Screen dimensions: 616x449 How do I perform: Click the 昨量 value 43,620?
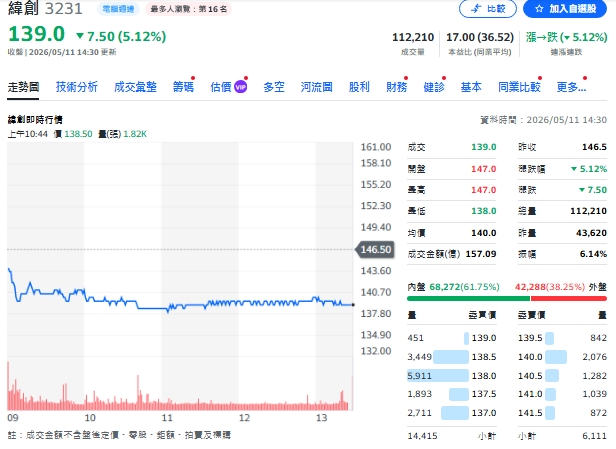(591, 233)
